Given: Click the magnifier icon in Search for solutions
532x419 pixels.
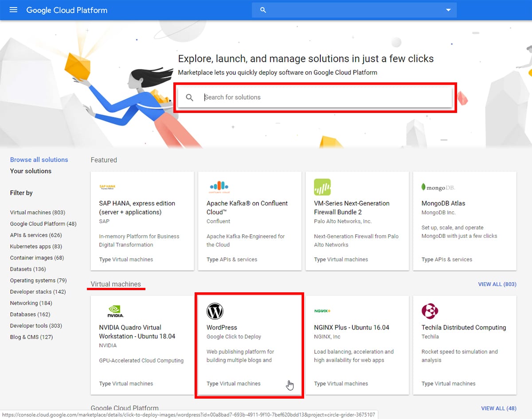Looking at the screenshot, I should [189, 97].
